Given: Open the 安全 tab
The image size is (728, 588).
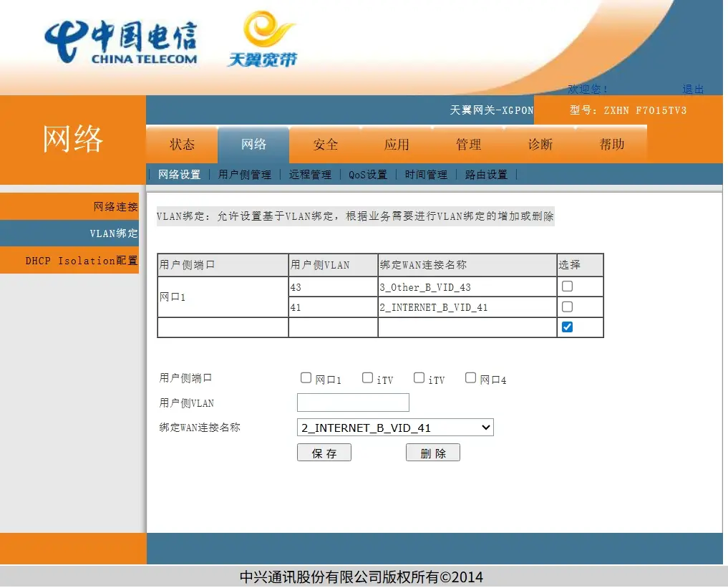Looking at the screenshot, I should tap(325, 145).
